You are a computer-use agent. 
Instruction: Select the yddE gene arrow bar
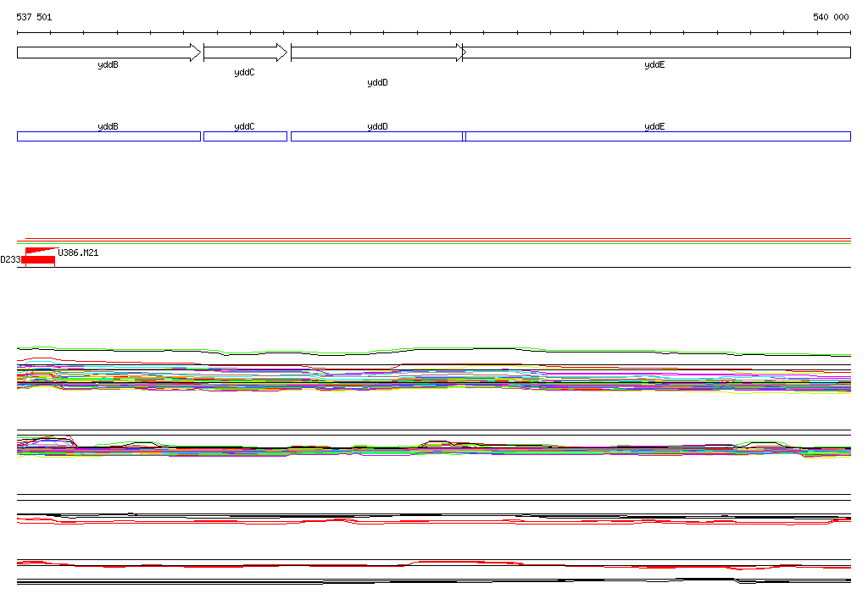pyautogui.click(x=657, y=53)
